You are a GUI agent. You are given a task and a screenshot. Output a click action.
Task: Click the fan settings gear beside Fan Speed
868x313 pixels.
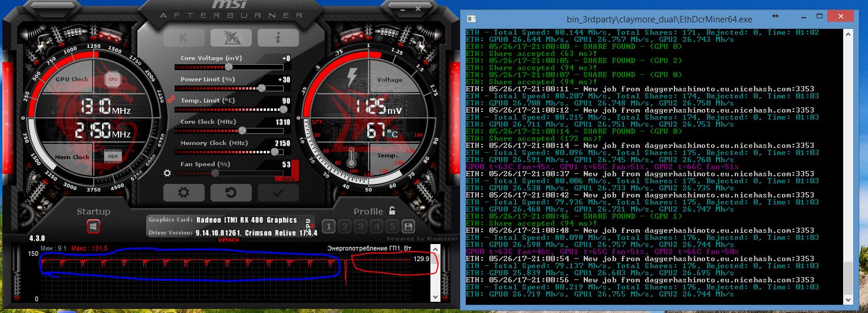(x=167, y=173)
